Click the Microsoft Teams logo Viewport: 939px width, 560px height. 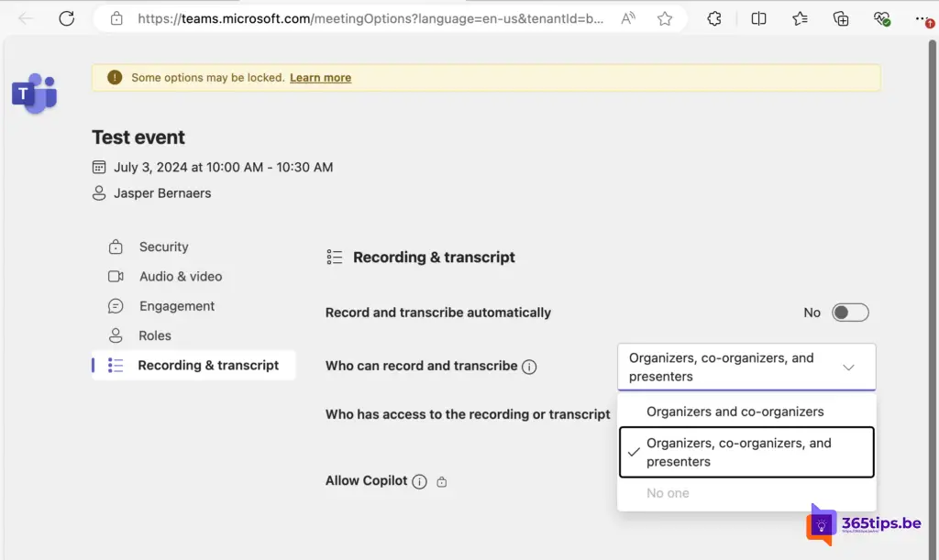coord(34,94)
